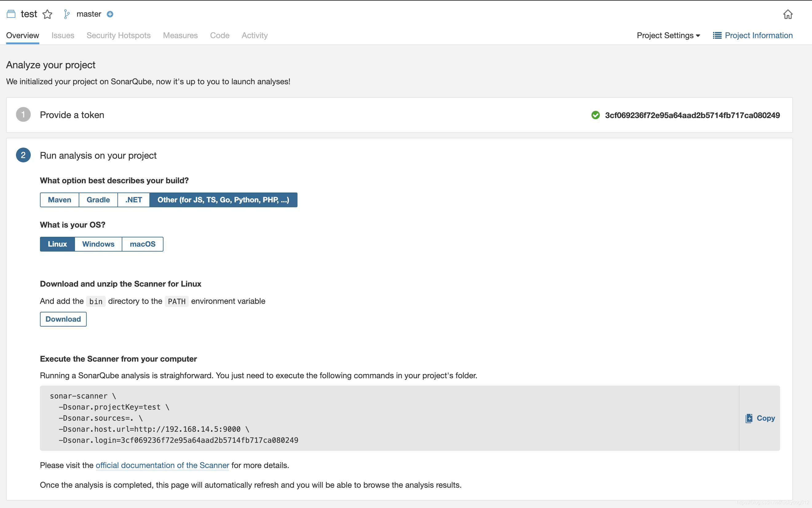Choose macOS as your OS

(x=142, y=244)
